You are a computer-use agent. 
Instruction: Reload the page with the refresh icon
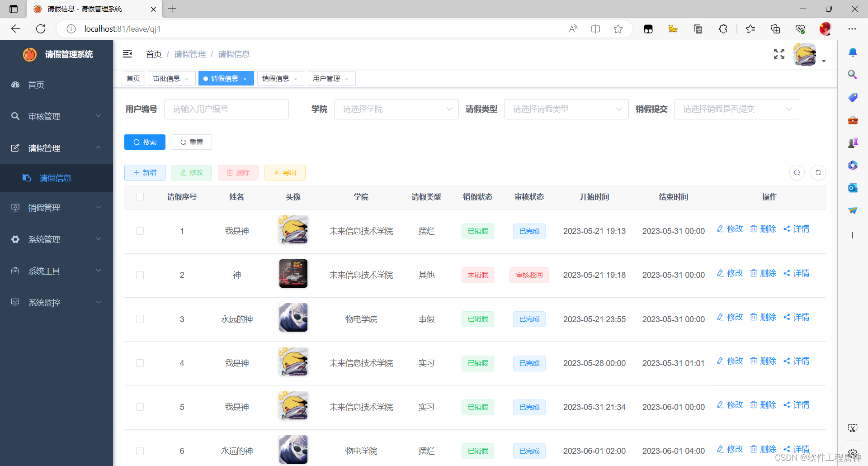(x=41, y=29)
